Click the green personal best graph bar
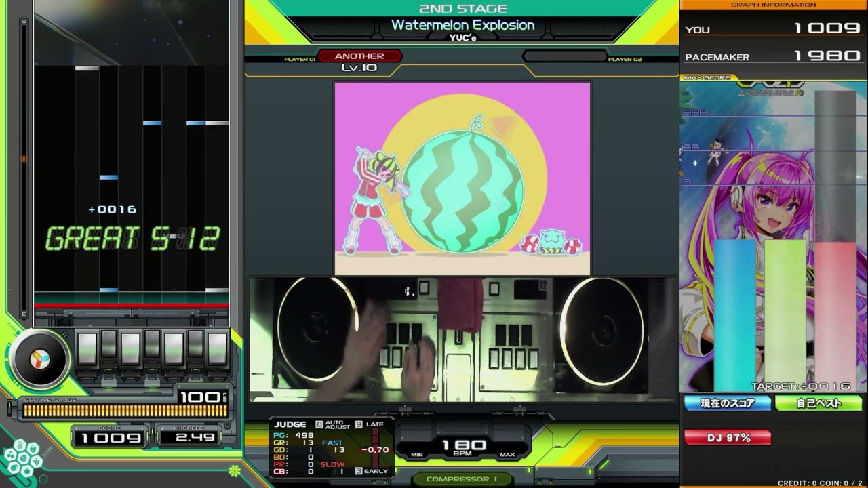 (785, 315)
